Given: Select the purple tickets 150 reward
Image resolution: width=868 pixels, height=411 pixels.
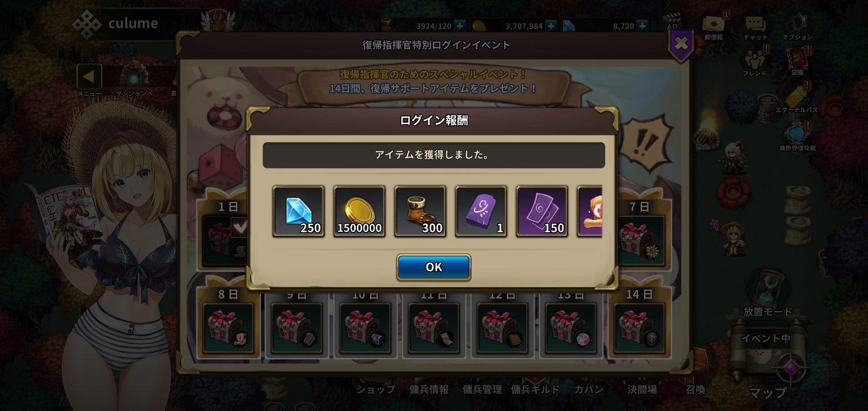Looking at the screenshot, I should [x=542, y=211].
